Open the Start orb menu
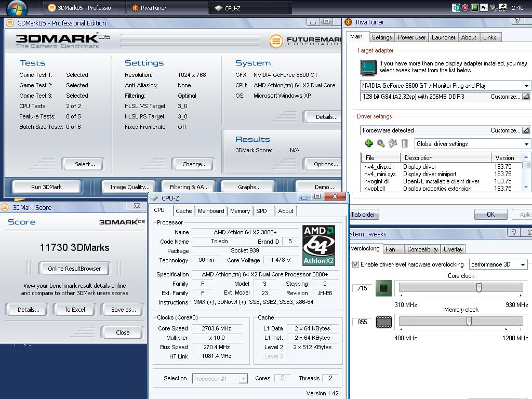Screen dimensions: 532x399 coord(16,8)
